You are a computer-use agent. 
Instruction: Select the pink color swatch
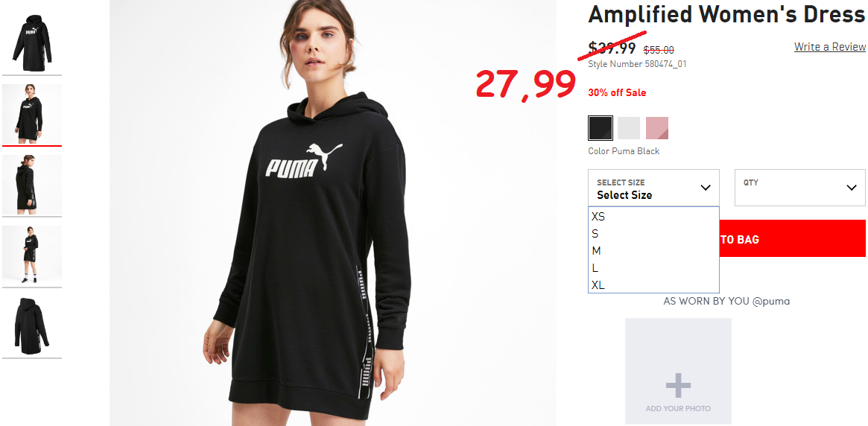click(657, 128)
